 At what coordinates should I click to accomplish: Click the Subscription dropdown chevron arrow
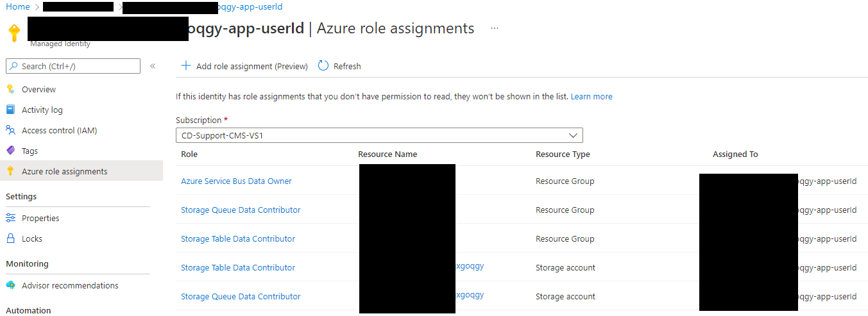click(x=573, y=135)
